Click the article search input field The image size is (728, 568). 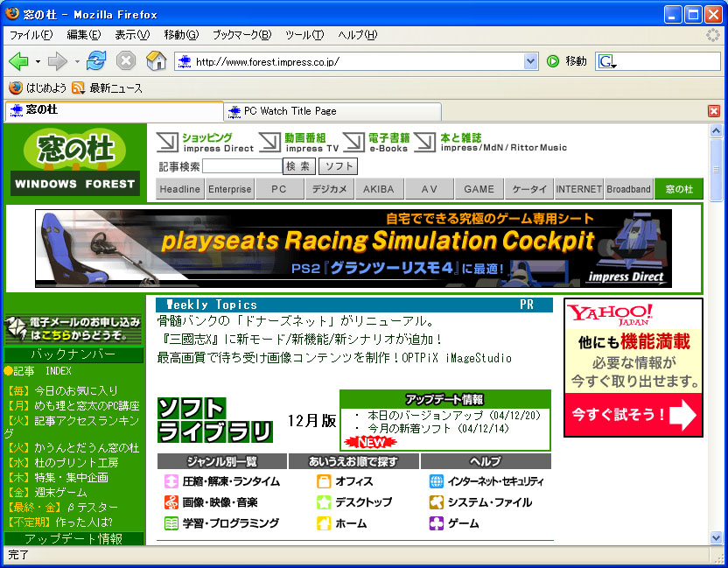pos(242,166)
